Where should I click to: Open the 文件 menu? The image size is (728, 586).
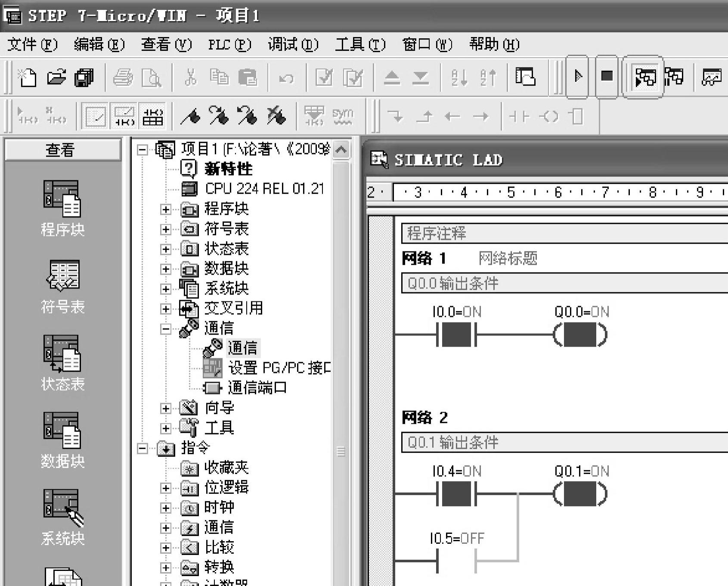[x=32, y=45]
